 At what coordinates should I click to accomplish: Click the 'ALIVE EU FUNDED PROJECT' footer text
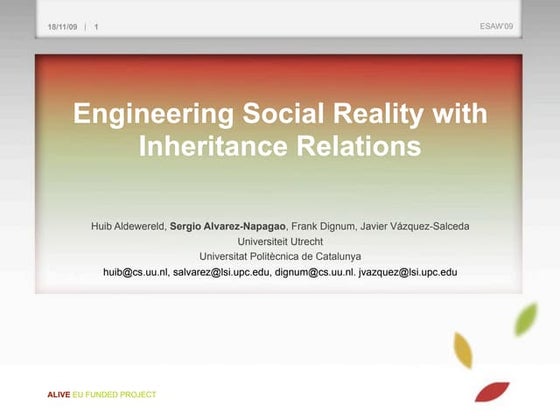pos(102,395)
